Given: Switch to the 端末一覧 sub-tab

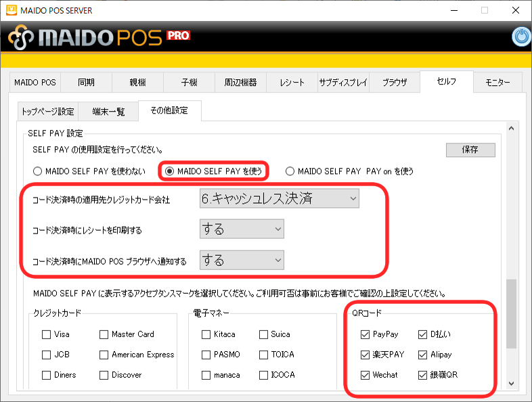Looking at the screenshot, I should [x=108, y=111].
